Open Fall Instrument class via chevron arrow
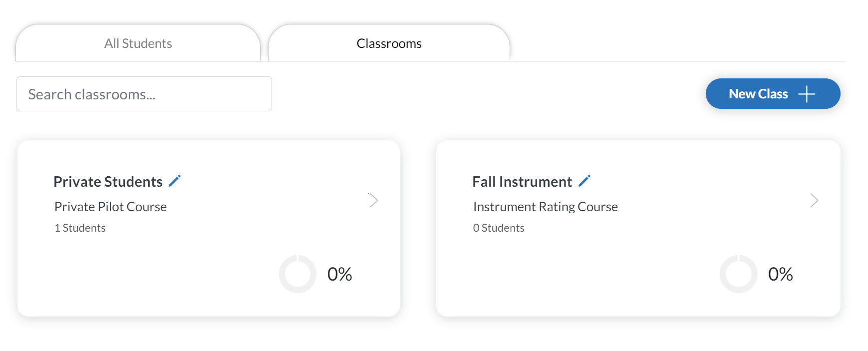868x351 pixels. [814, 200]
